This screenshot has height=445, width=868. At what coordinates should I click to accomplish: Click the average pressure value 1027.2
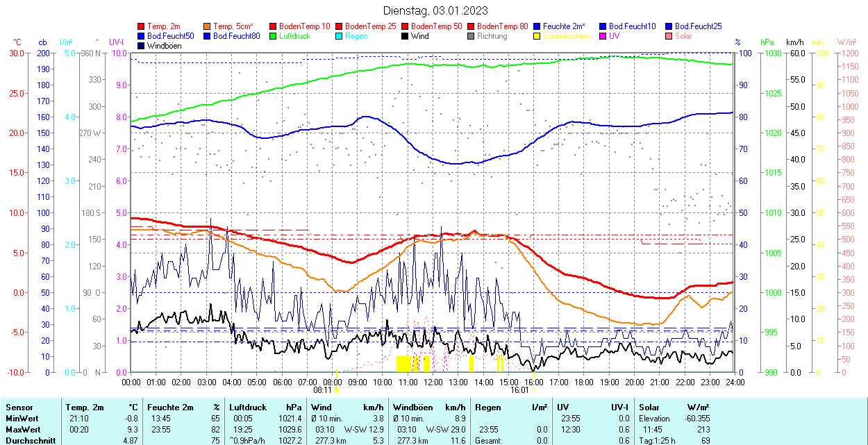(x=290, y=441)
